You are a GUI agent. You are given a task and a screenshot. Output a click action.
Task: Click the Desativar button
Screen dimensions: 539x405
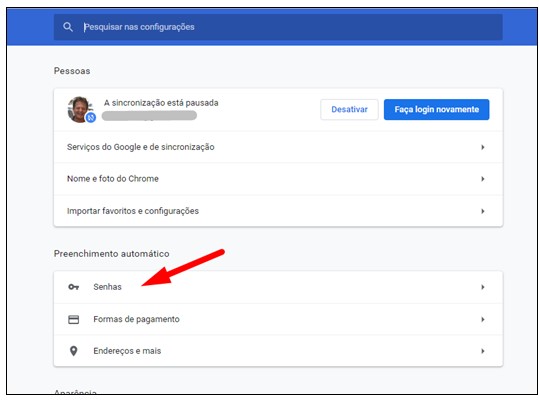(x=349, y=110)
